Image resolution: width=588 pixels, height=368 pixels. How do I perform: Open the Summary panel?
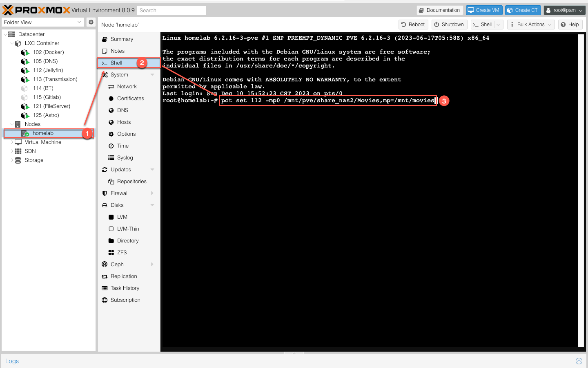tap(129, 39)
